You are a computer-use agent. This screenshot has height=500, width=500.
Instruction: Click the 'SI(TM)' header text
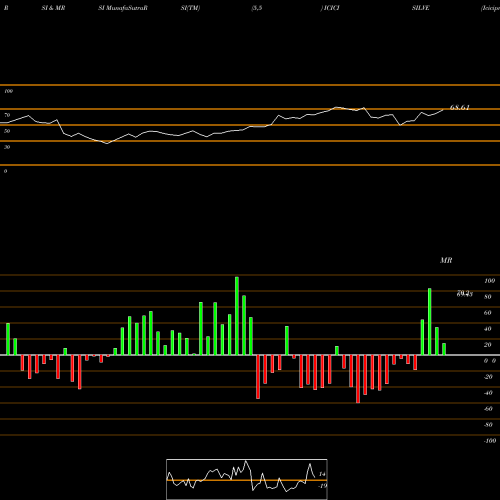pyautogui.click(x=190, y=8)
